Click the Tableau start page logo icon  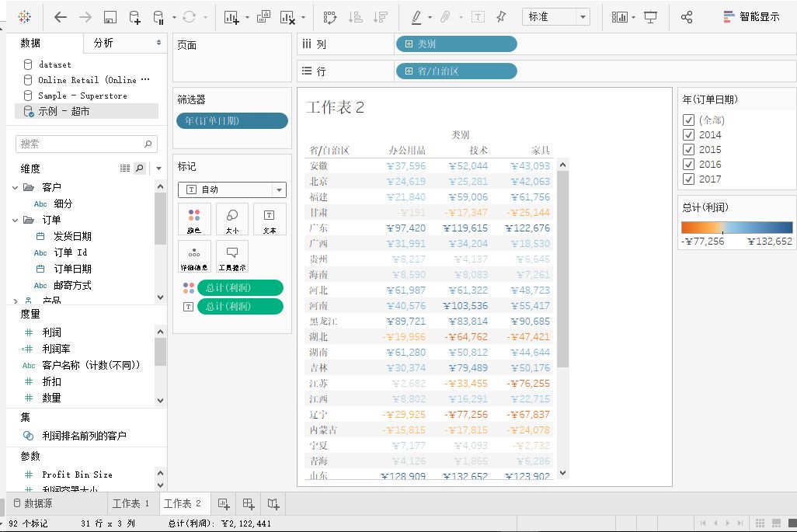(x=24, y=17)
